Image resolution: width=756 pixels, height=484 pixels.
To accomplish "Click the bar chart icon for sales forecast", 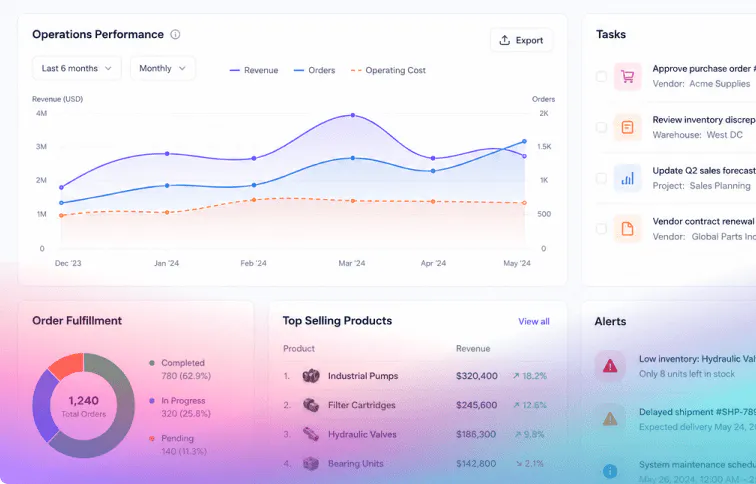I will coord(628,178).
